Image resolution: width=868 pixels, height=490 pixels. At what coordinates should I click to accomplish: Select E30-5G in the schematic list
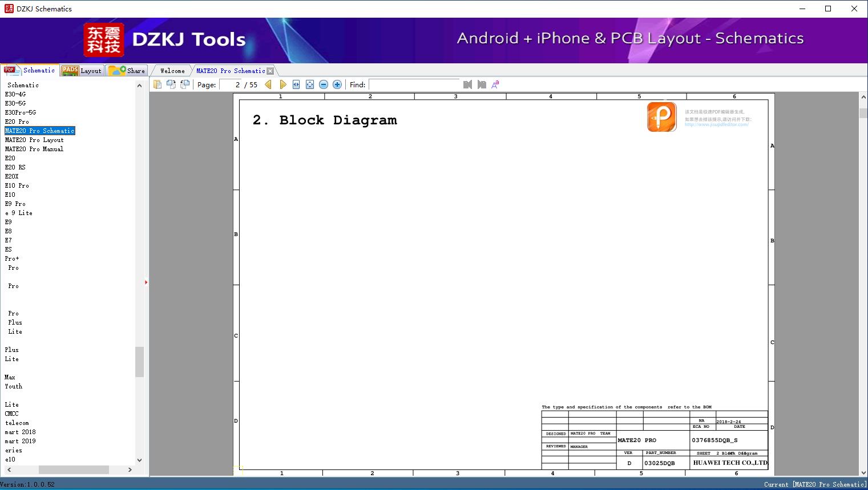coord(15,103)
